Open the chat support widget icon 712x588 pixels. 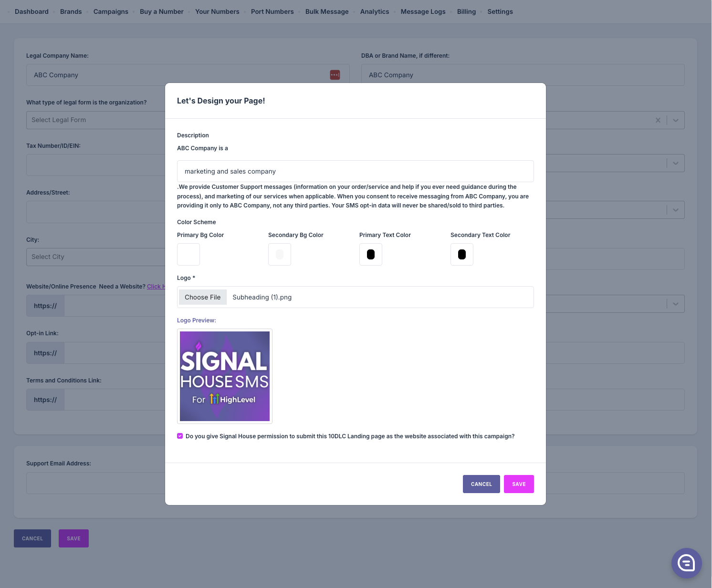coord(686,563)
